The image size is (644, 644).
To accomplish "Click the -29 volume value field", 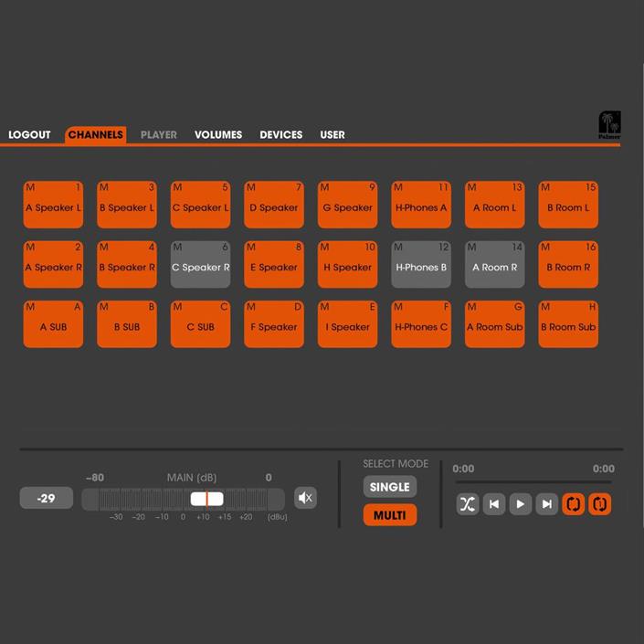I will (x=46, y=498).
